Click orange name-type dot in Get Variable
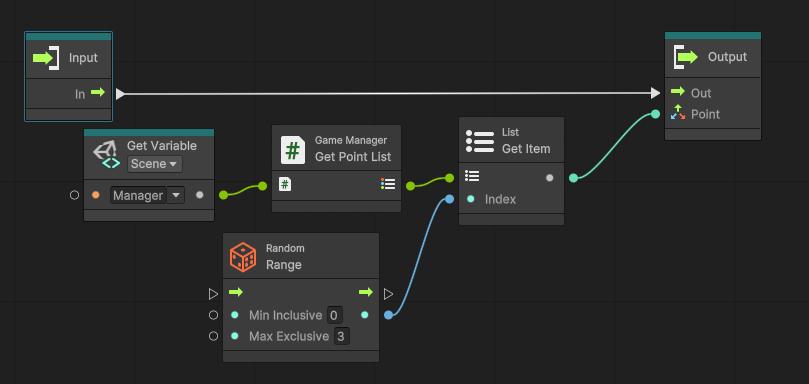Image resolution: width=809 pixels, height=384 pixels. pyautogui.click(x=95, y=195)
